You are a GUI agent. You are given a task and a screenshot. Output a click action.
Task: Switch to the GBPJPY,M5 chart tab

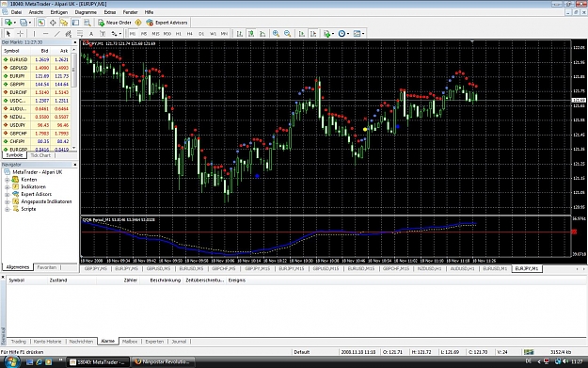click(96, 269)
